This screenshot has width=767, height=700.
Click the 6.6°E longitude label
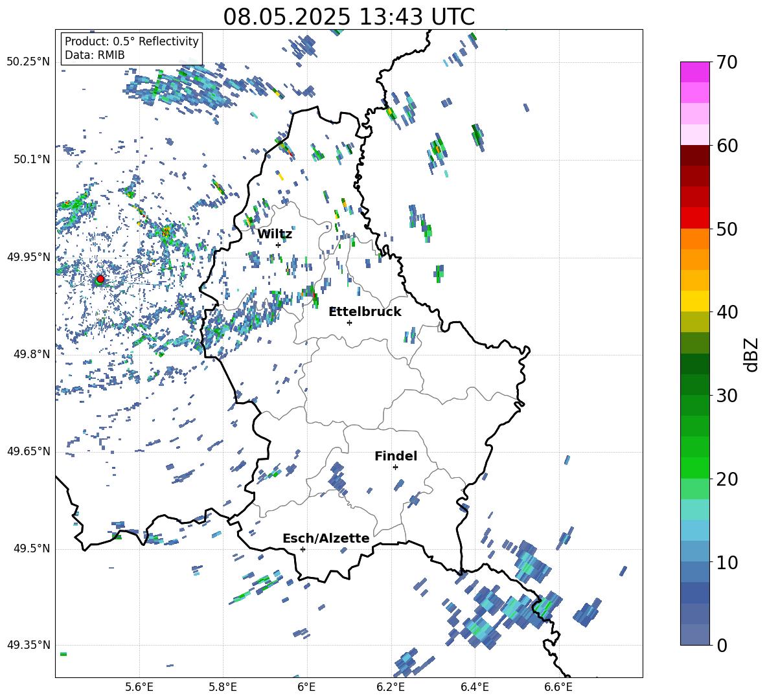pos(558,688)
